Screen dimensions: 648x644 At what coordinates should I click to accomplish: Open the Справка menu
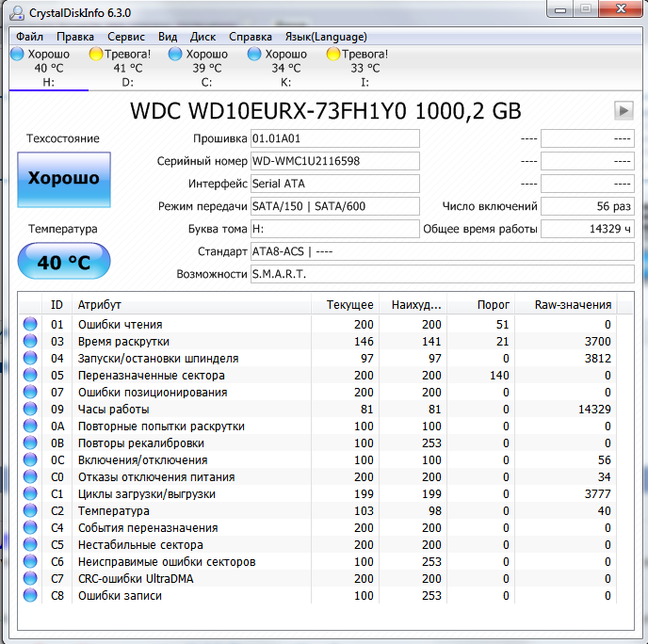click(250, 37)
